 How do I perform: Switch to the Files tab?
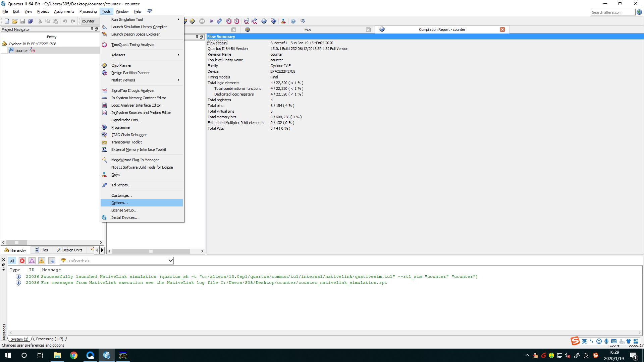pyautogui.click(x=42, y=250)
